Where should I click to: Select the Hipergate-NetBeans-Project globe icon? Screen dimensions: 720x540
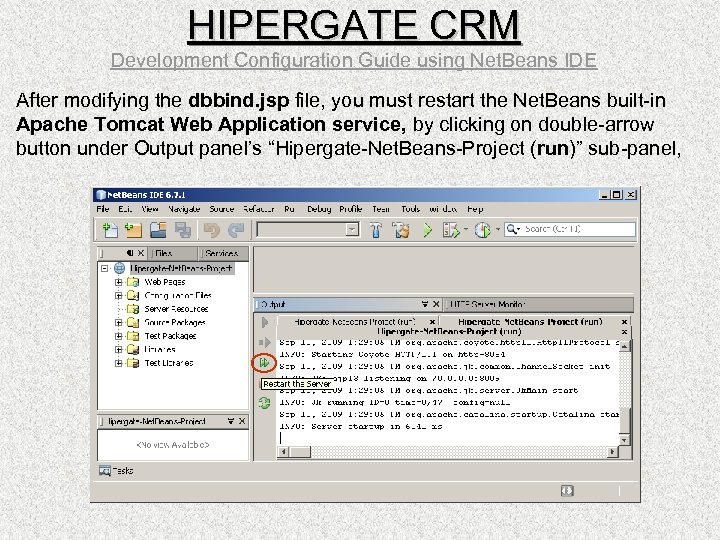[x=119, y=268]
